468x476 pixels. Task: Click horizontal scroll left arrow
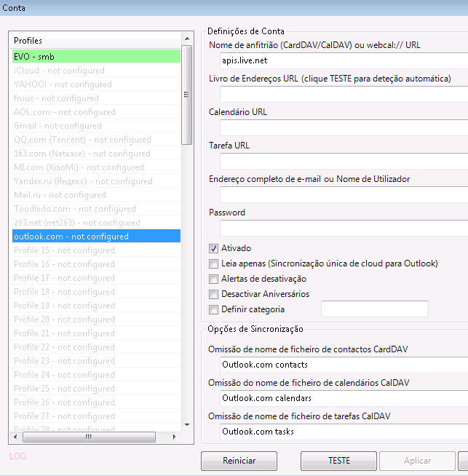click(15, 437)
